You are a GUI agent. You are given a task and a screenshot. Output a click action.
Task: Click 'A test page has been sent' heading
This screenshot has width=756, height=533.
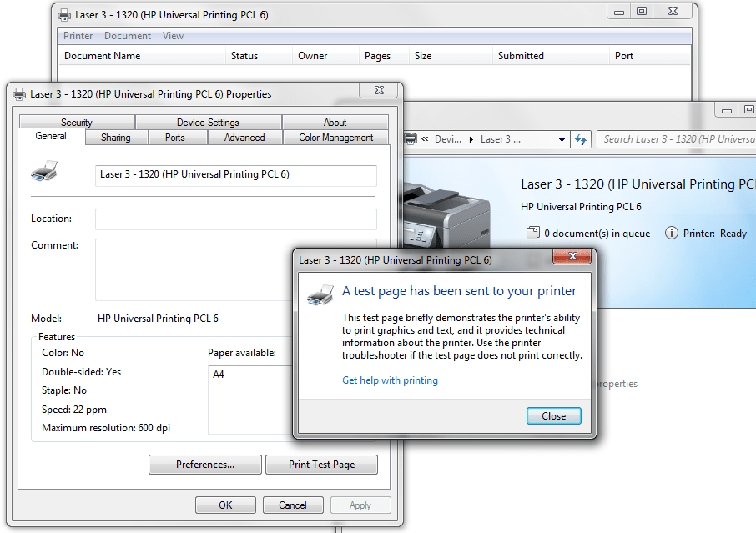point(460,291)
